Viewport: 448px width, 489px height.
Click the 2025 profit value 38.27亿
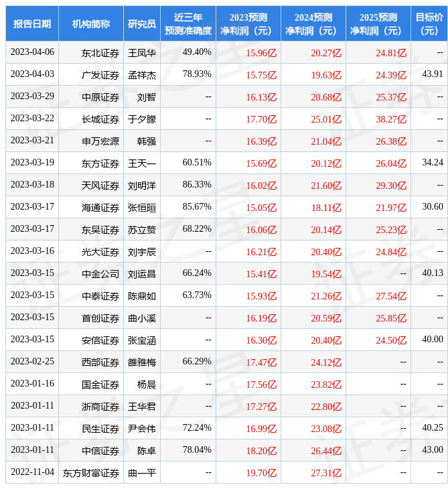(x=391, y=120)
